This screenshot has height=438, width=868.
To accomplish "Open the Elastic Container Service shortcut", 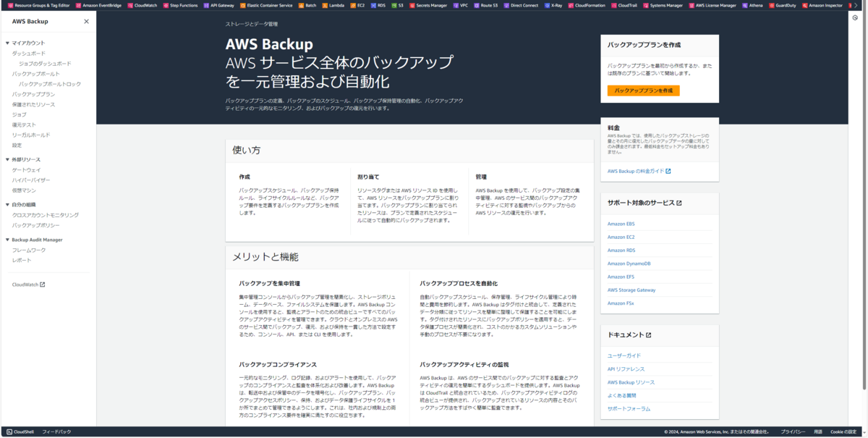I will (x=266, y=5).
